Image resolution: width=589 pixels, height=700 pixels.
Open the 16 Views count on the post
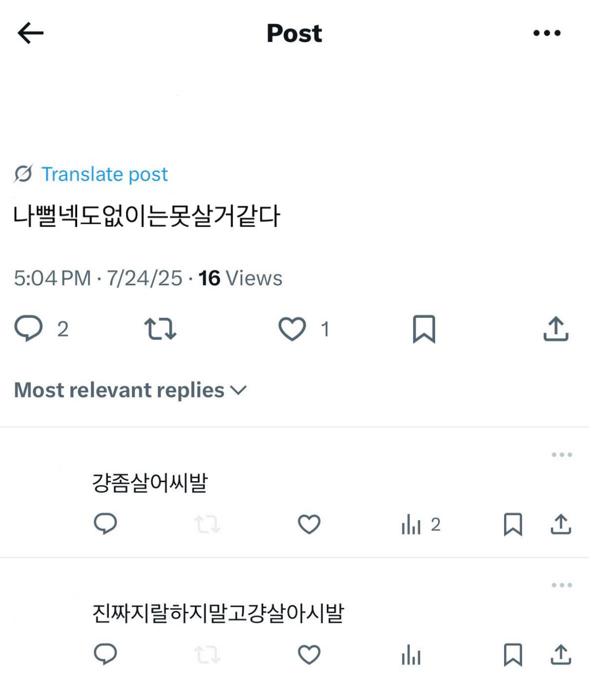240,278
